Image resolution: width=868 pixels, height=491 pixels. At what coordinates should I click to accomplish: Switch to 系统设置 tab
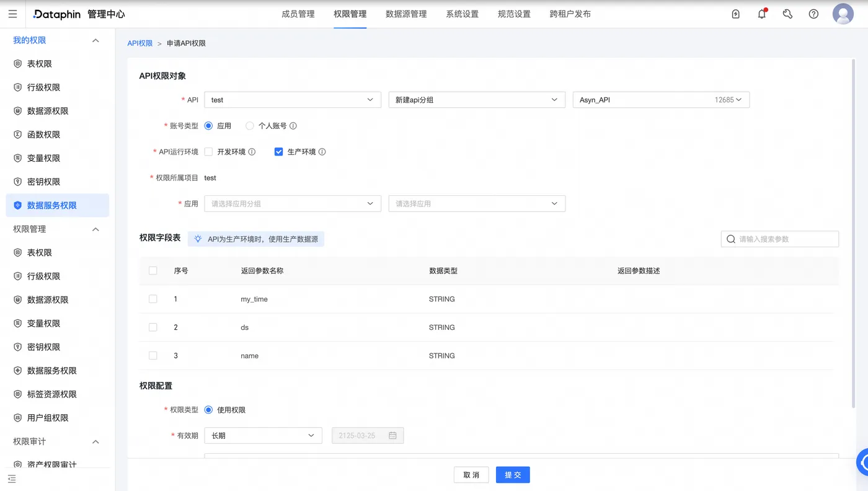point(463,14)
